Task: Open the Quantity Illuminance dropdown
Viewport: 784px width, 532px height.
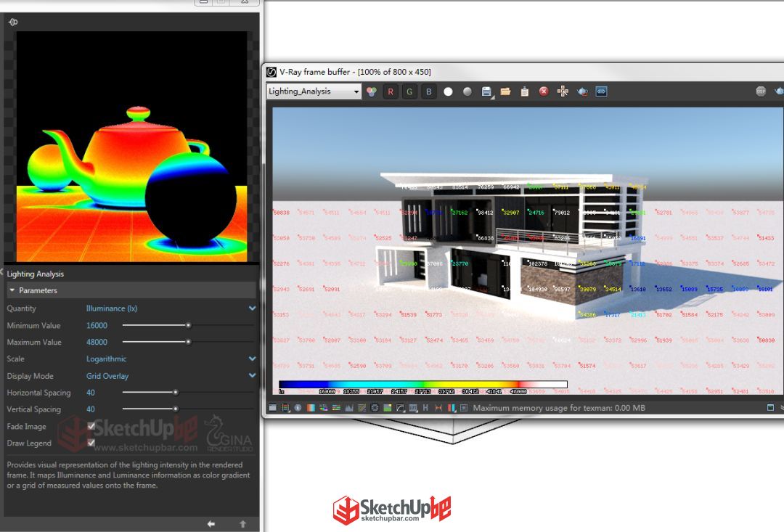Action: click(x=171, y=308)
